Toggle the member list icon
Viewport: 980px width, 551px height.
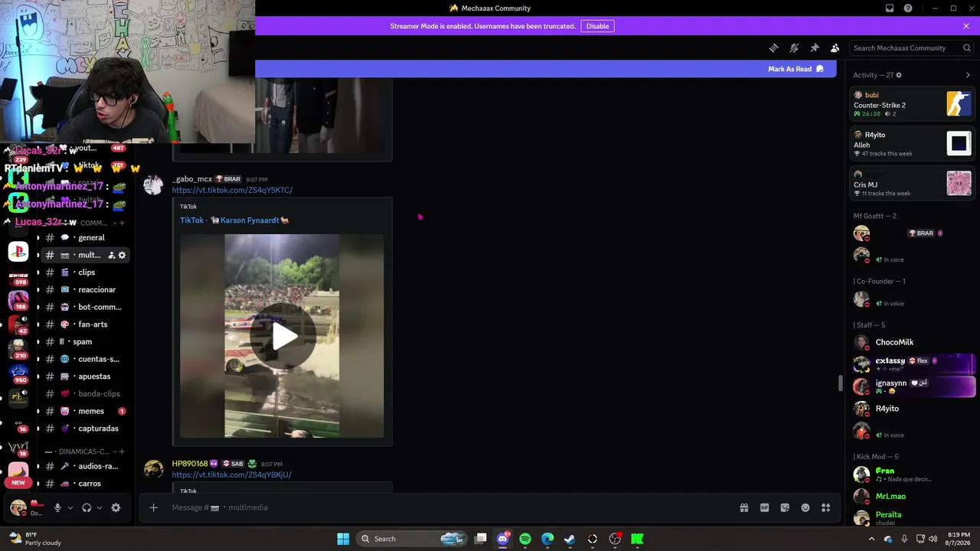pyautogui.click(x=835, y=47)
